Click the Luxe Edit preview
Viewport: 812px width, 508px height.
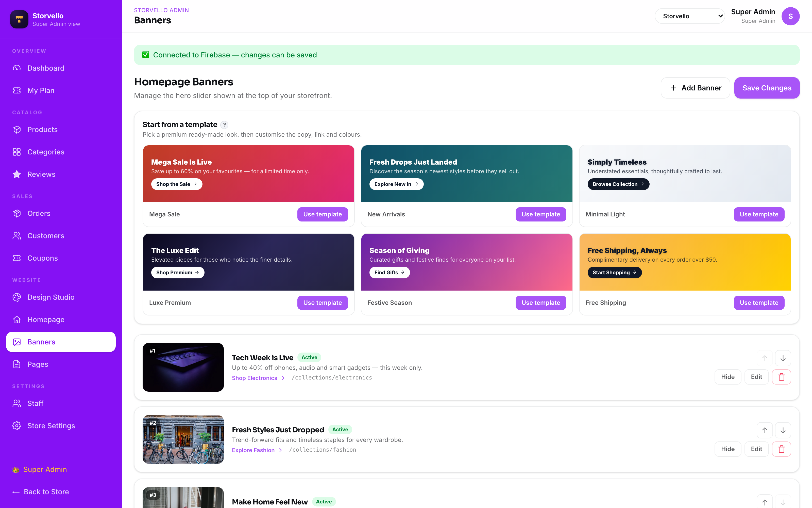pos(248,262)
